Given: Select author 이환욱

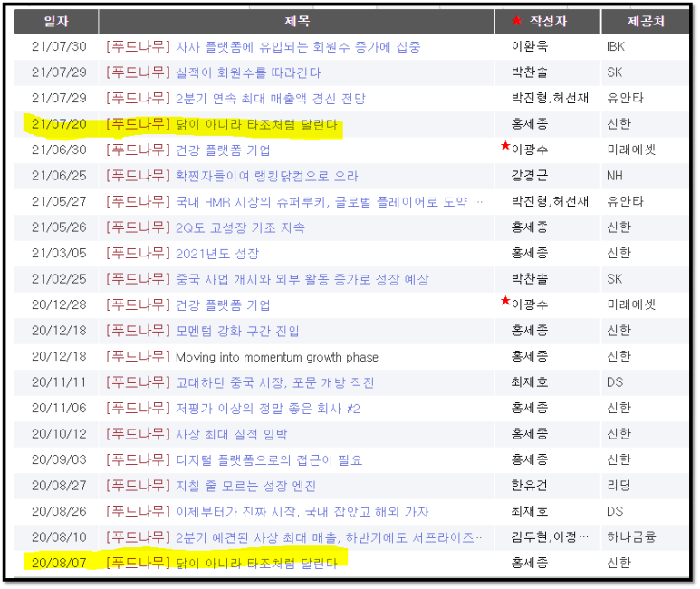Looking at the screenshot, I should [530, 46].
